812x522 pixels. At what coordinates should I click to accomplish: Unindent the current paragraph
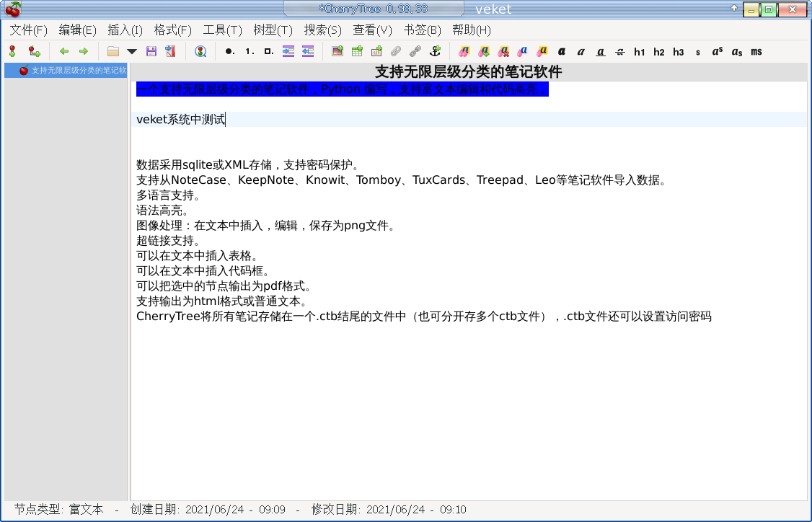click(x=308, y=51)
